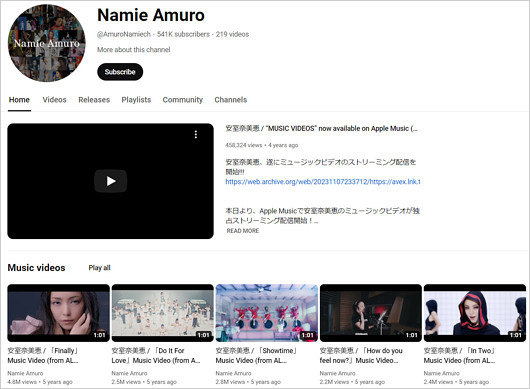Screen dimensions: 530x389
Task: Open the Playlists tab
Action: pyautogui.click(x=136, y=100)
